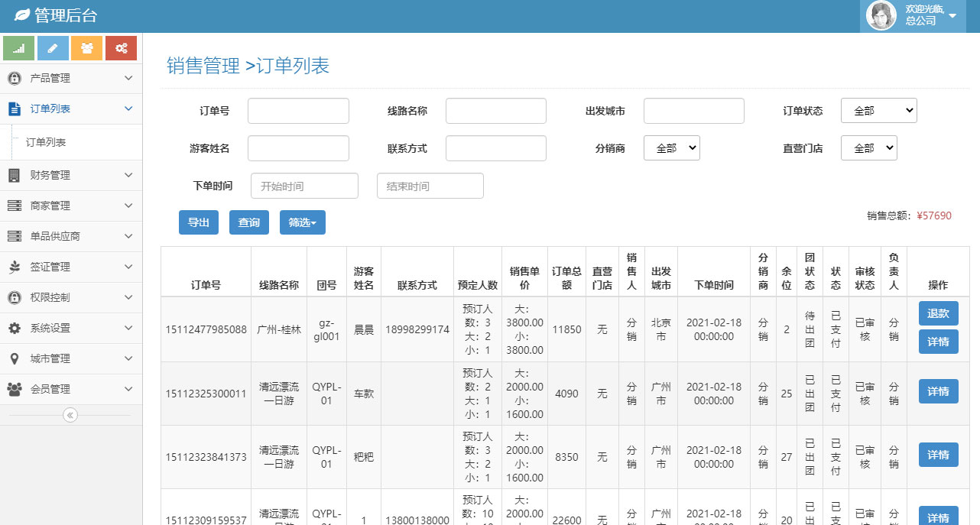Click the 开始时间 start date field
The image size is (980, 525).
click(304, 186)
